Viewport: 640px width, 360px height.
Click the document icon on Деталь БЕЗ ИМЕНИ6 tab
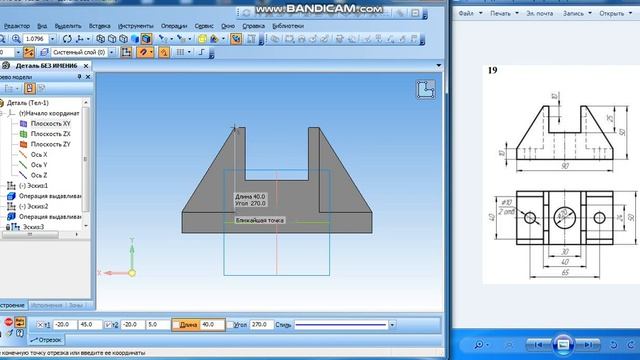[6, 65]
